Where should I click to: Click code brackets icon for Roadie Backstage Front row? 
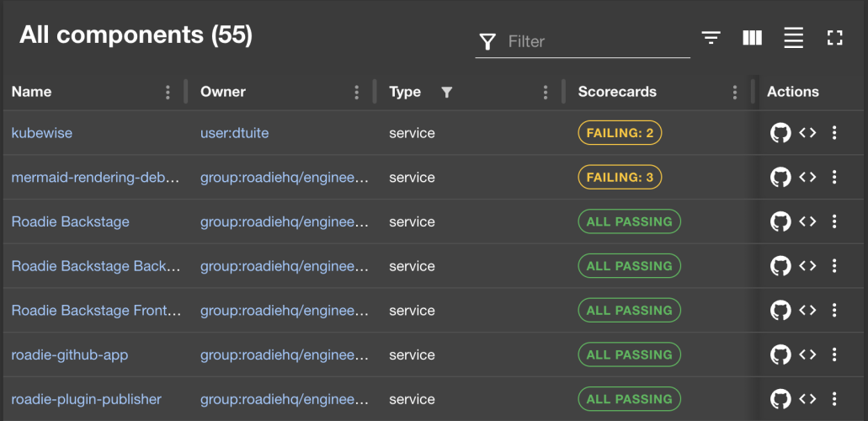pos(807,310)
